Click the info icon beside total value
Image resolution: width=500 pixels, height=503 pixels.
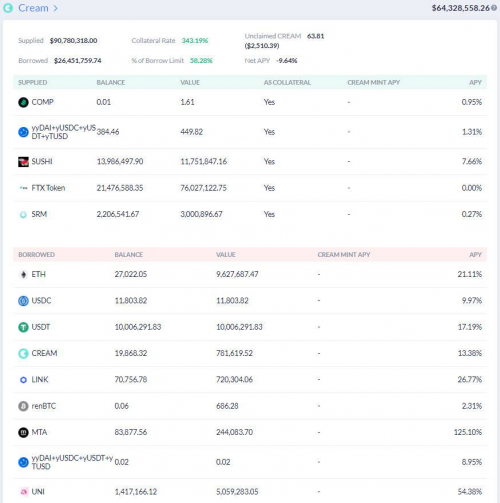[494, 7]
